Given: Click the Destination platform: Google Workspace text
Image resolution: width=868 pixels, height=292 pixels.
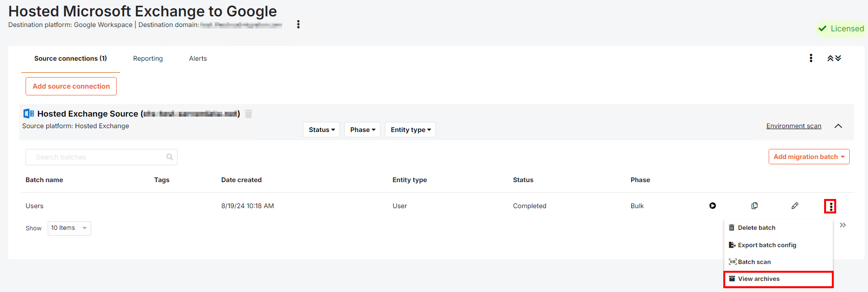Looking at the screenshot, I should tap(70, 25).
